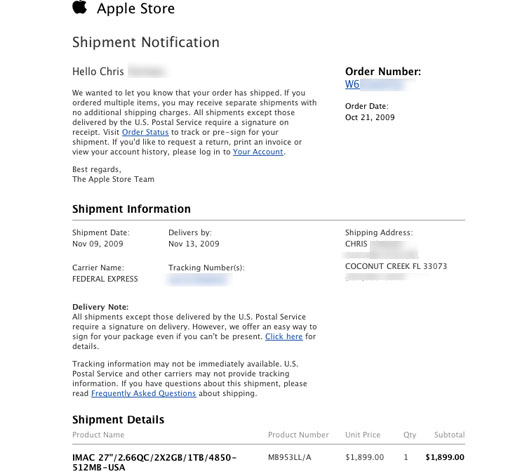Image resolution: width=508 pixels, height=474 pixels.
Task: Select quantity value 1
Action: (406, 457)
